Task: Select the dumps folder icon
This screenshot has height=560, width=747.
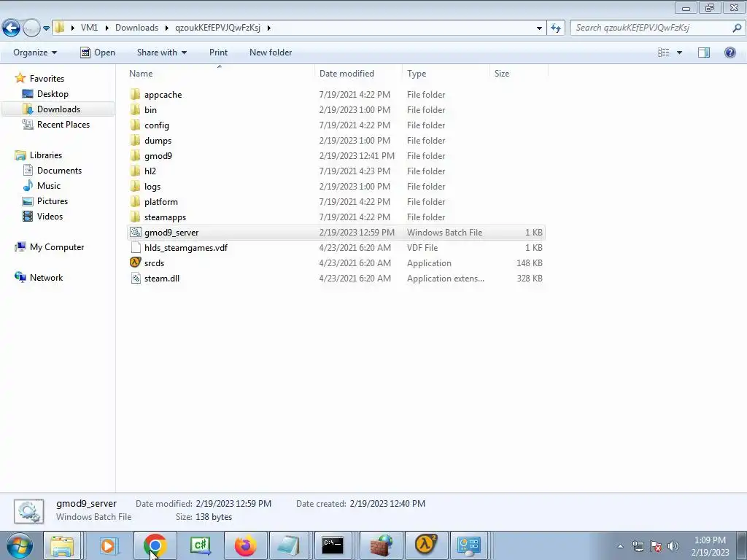Action: click(135, 141)
